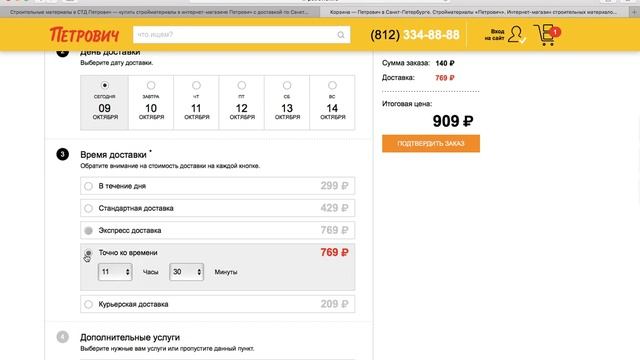
Task: Select delivery date 12 октября
Action: click(x=242, y=102)
